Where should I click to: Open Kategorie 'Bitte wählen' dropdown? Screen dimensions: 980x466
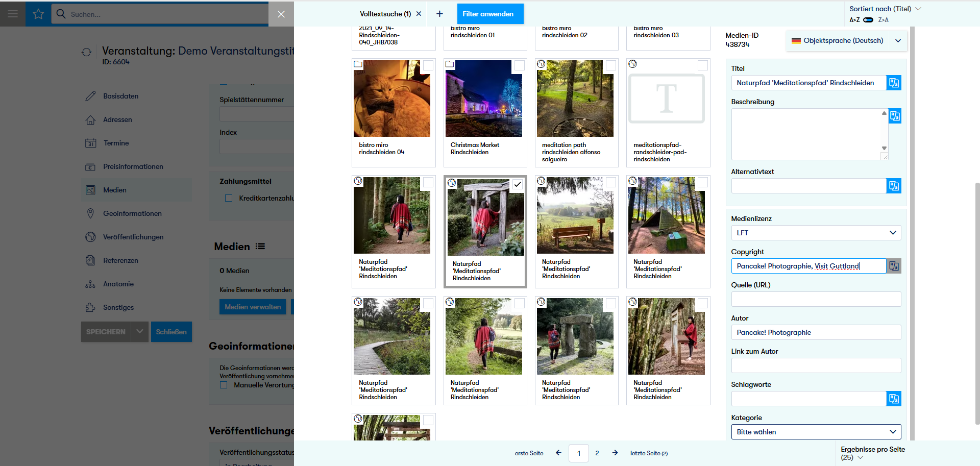click(x=816, y=432)
